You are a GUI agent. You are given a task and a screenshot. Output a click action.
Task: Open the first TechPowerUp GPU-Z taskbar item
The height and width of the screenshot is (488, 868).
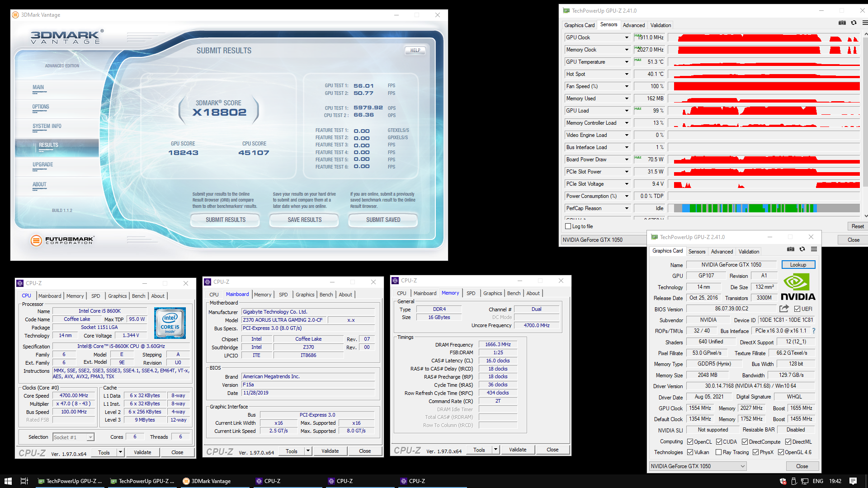click(70, 481)
